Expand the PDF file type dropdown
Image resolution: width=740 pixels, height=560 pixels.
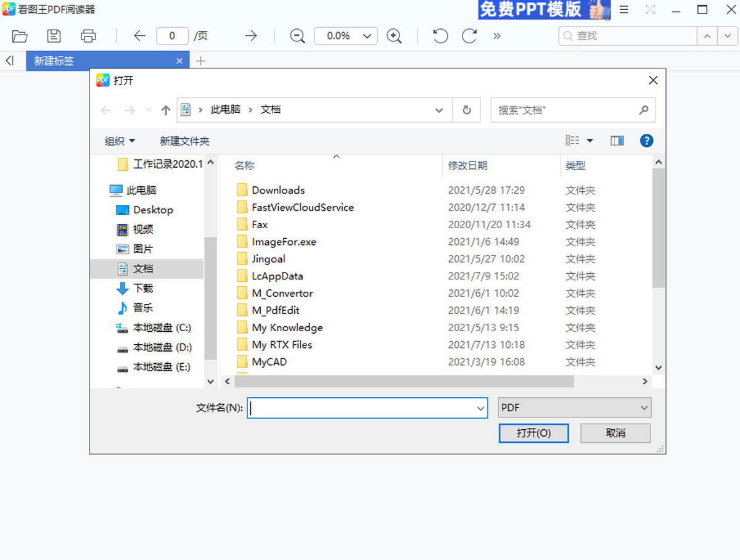[574, 408]
